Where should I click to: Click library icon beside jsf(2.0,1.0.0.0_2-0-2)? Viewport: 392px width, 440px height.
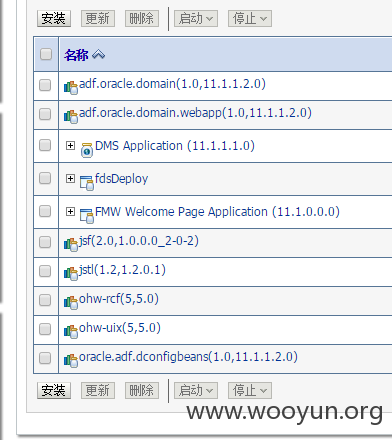71,245
